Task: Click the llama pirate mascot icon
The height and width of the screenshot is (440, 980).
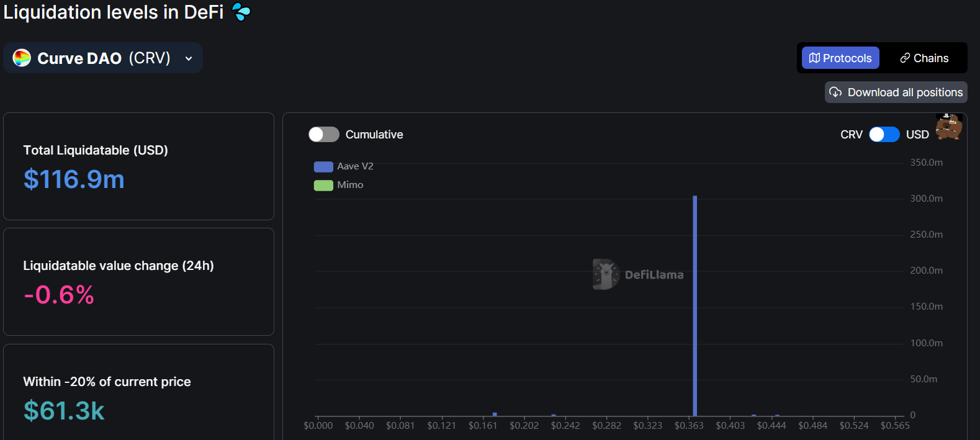Action: click(948, 127)
